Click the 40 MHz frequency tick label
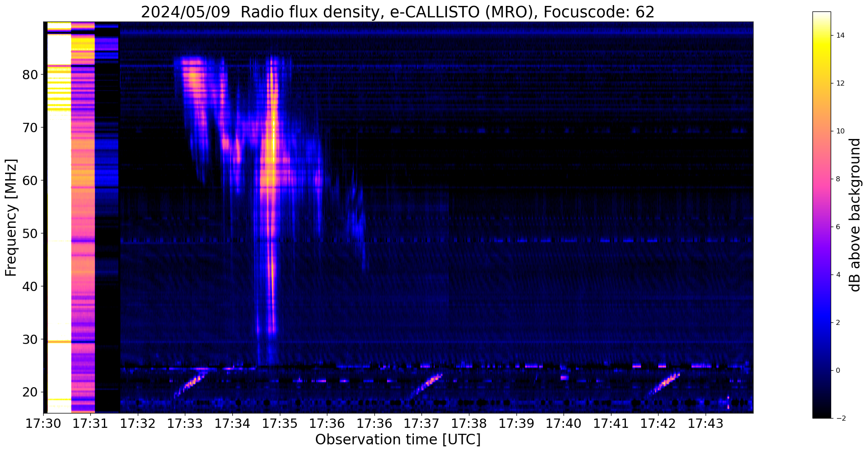868x452 pixels. tap(30, 286)
